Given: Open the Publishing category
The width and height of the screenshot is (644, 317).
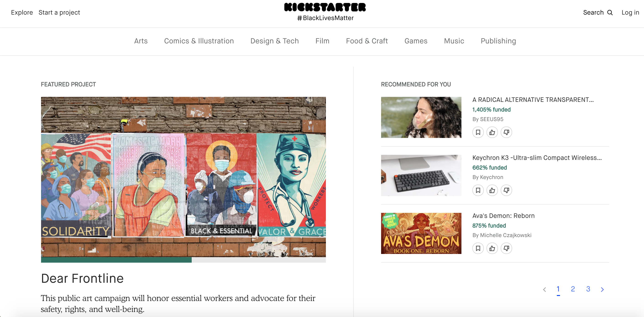Looking at the screenshot, I should 498,41.
